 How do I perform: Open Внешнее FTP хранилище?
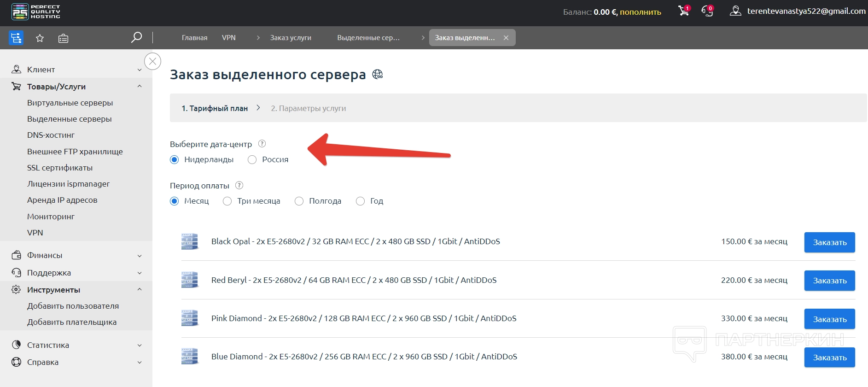(x=75, y=152)
